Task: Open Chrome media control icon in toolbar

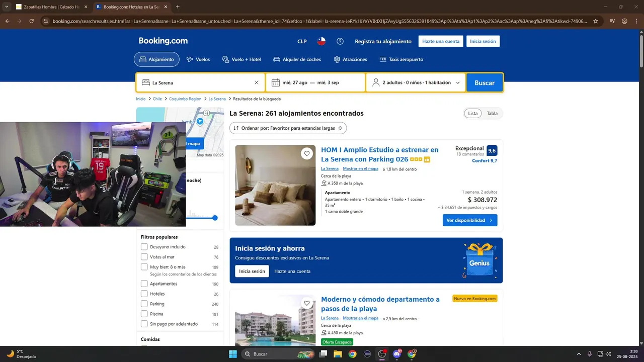Action: (612, 21)
